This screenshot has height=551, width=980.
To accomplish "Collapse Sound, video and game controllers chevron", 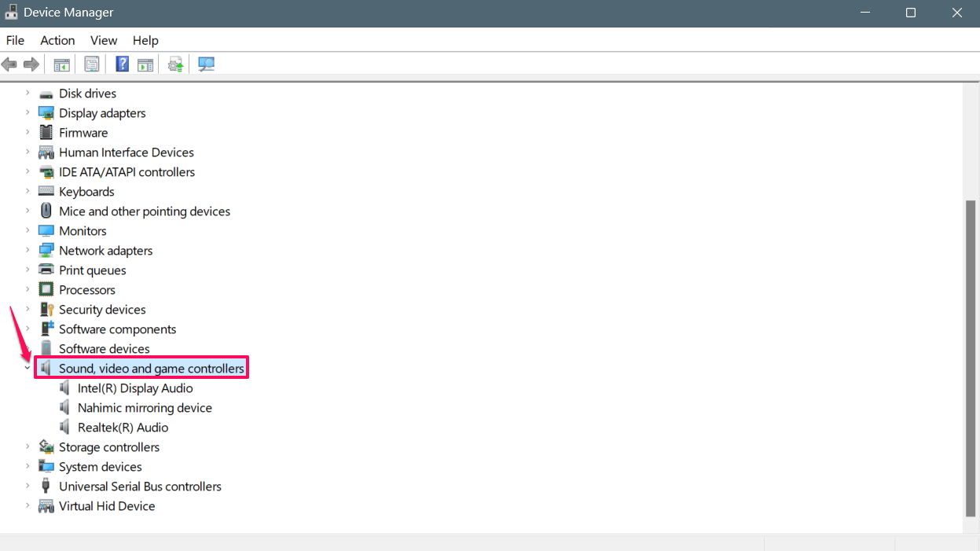I will (x=28, y=368).
